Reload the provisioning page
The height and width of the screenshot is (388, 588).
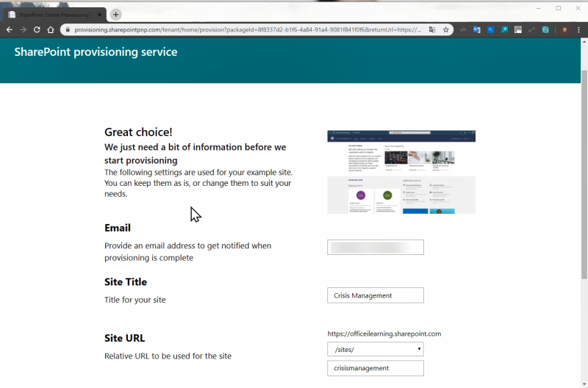point(37,29)
